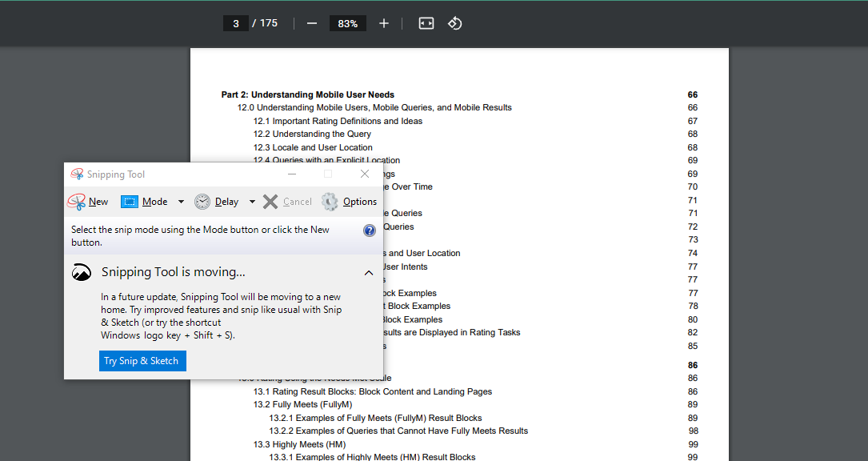Click the Mode button in Snipping Tool
This screenshot has width=868, height=461.
point(144,202)
